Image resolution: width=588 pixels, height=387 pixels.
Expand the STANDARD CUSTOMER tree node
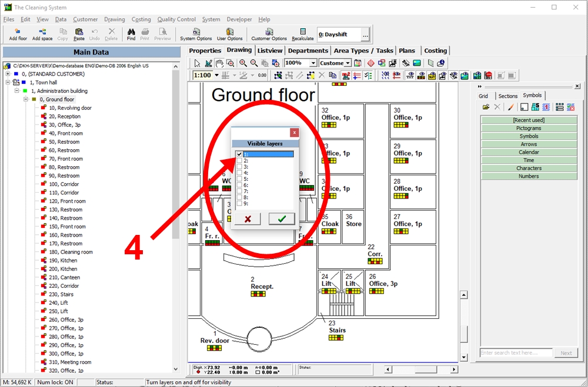[x=8, y=74]
